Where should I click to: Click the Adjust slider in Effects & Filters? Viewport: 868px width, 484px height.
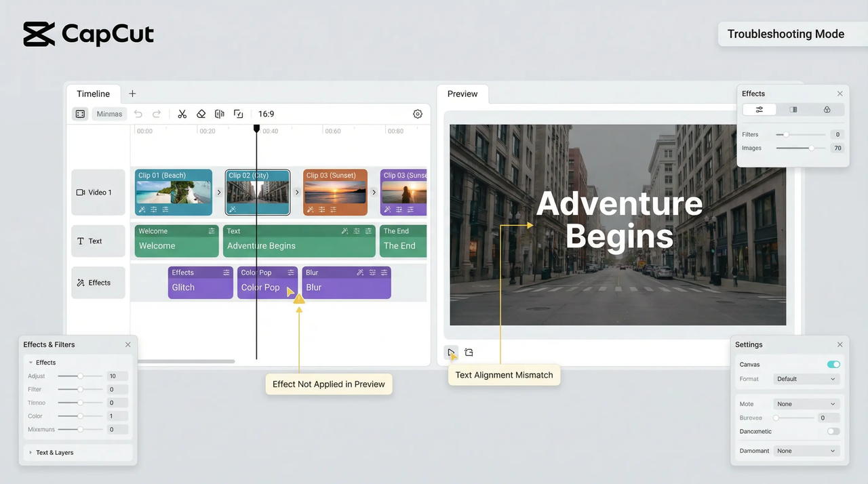pyautogui.click(x=80, y=376)
